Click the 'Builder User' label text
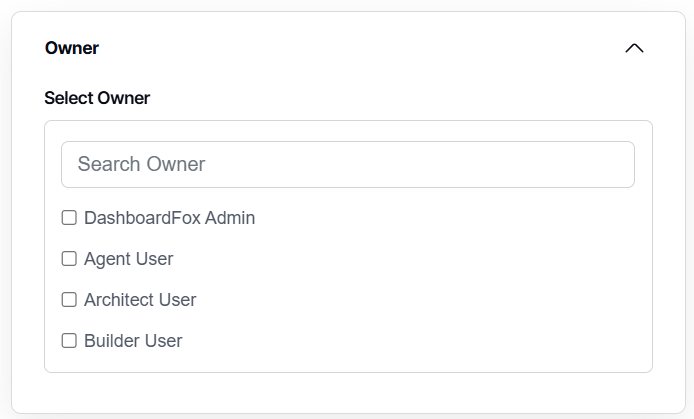694x419 pixels. (x=133, y=341)
